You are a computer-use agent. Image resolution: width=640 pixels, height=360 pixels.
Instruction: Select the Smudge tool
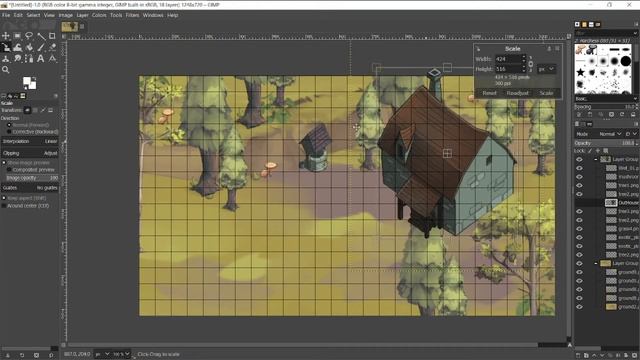click(17, 59)
